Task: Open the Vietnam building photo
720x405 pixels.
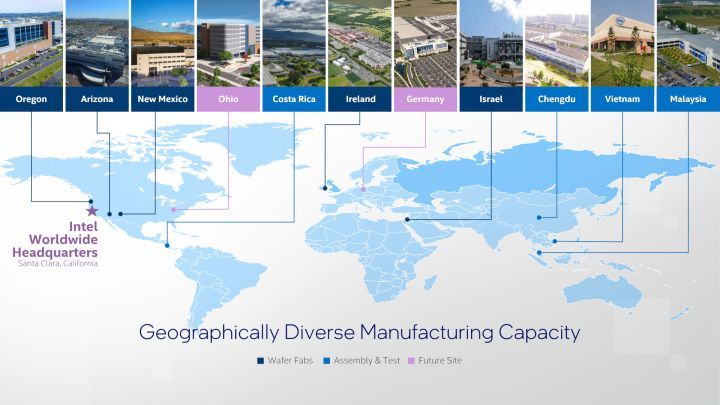Action: pos(622,43)
